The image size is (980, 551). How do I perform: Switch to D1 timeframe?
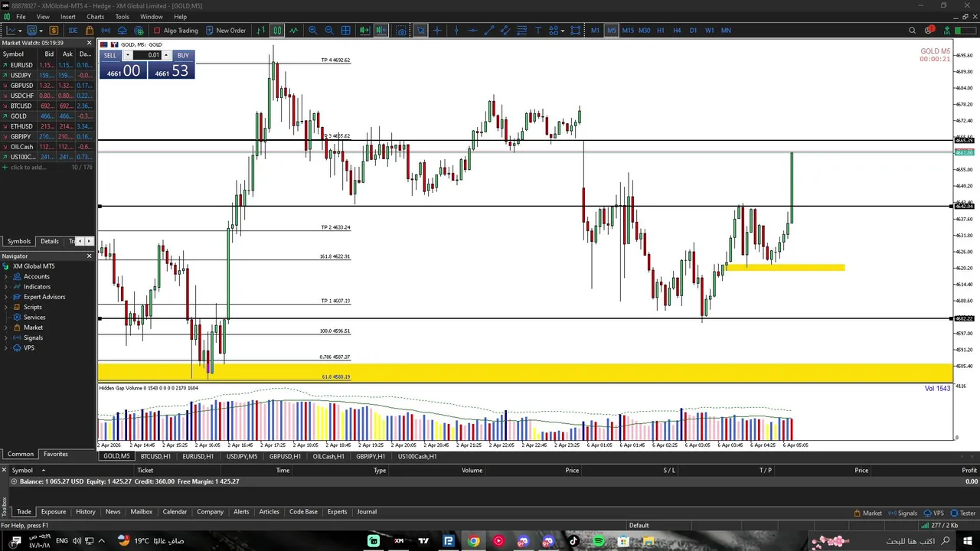pyautogui.click(x=693, y=31)
